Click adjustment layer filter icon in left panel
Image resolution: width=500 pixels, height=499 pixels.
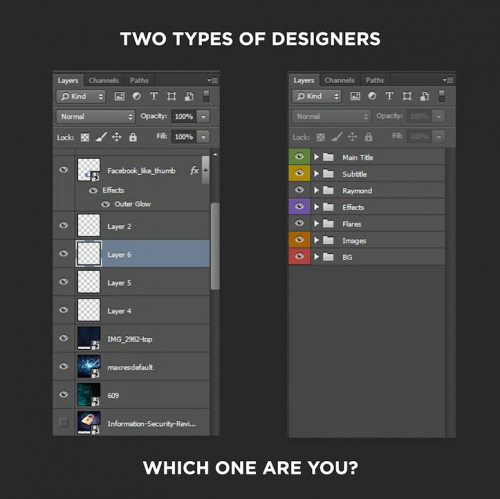pos(137,96)
